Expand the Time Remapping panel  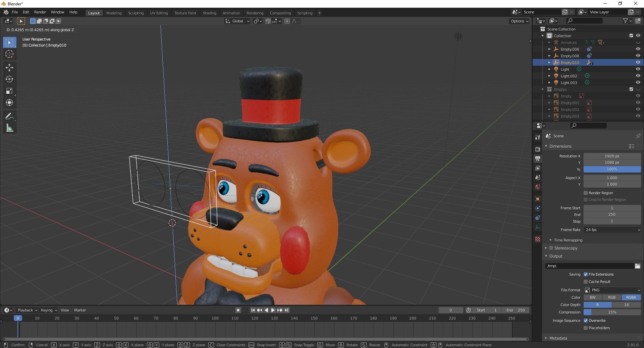coord(568,240)
